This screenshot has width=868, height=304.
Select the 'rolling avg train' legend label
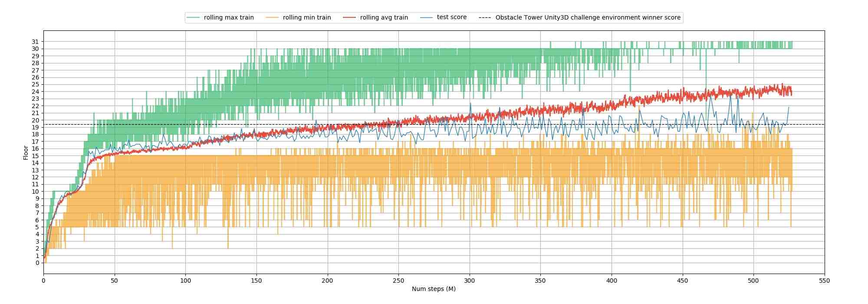[384, 18]
